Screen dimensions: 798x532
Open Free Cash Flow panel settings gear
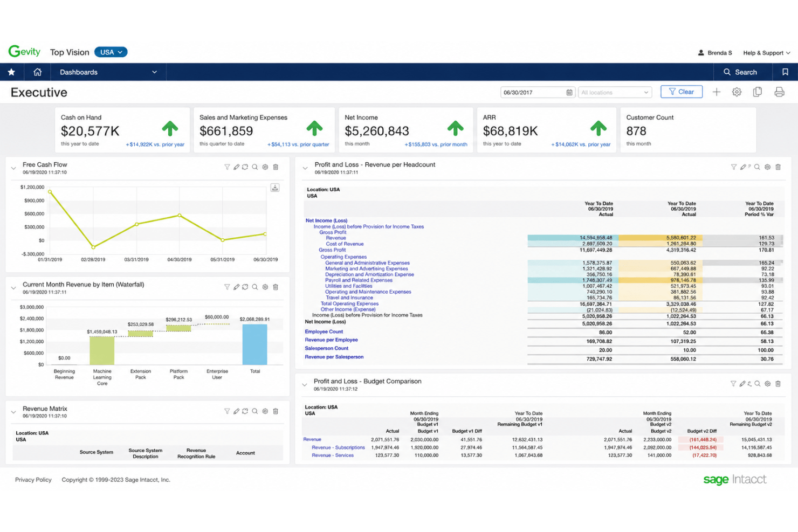(265, 167)
